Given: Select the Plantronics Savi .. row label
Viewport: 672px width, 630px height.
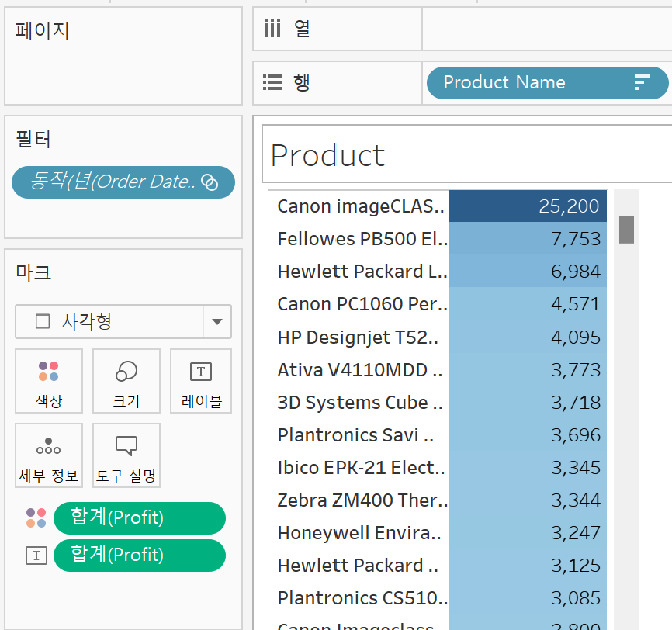Looking at the screenshot, I should [355, 435].
